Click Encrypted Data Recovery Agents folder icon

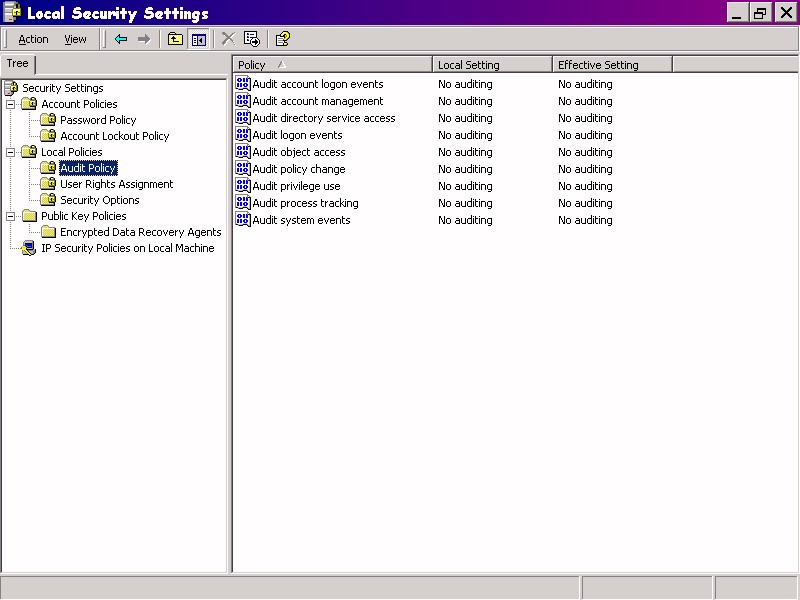(48, 232)
